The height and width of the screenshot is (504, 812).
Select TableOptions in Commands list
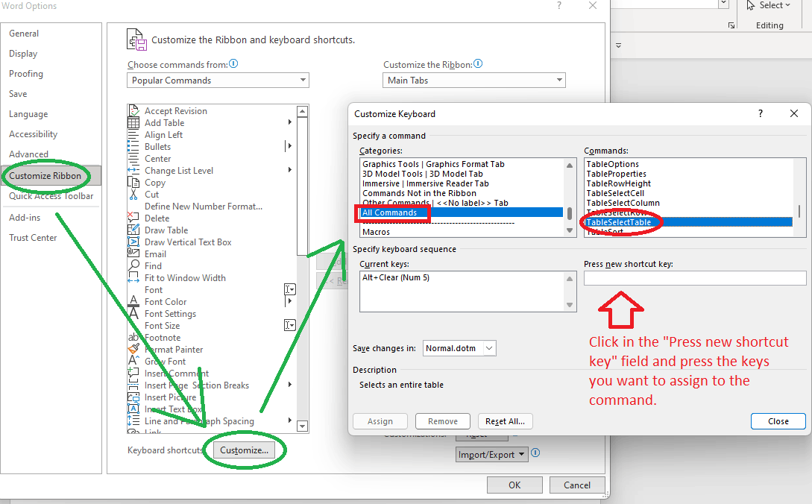(x=613, y=164)
